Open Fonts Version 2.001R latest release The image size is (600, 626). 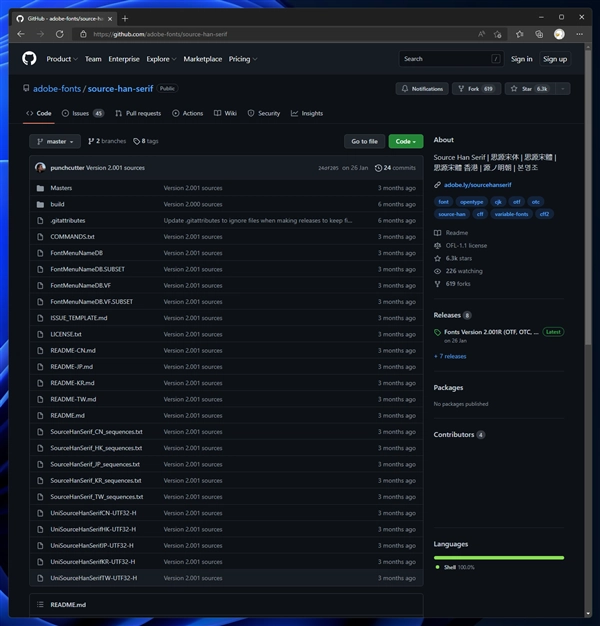click(x=491, y=332)
